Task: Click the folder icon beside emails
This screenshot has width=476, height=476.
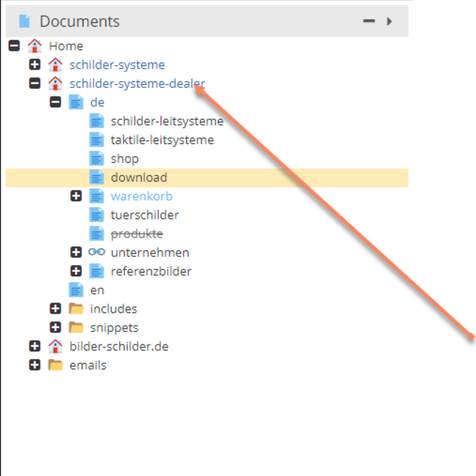Action: [55, 365]
